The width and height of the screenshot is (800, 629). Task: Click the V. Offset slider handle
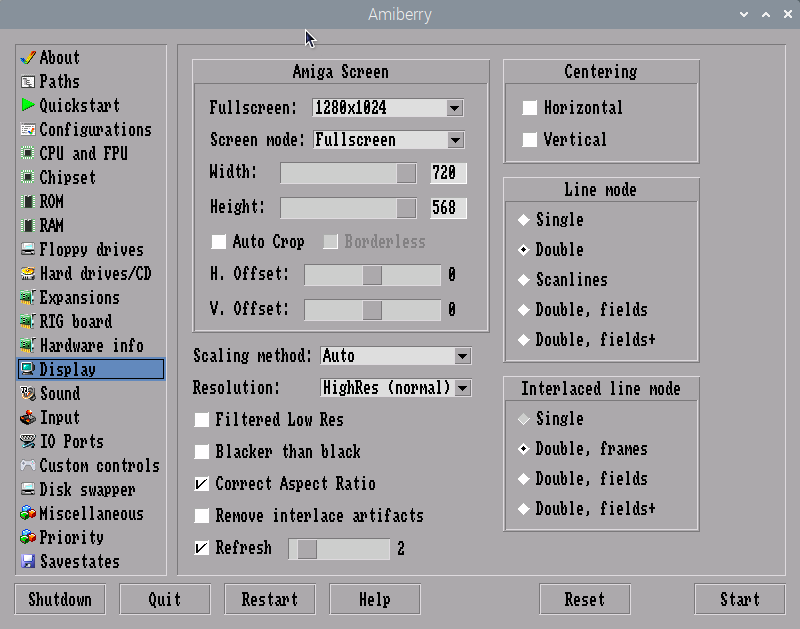[372, 310]
